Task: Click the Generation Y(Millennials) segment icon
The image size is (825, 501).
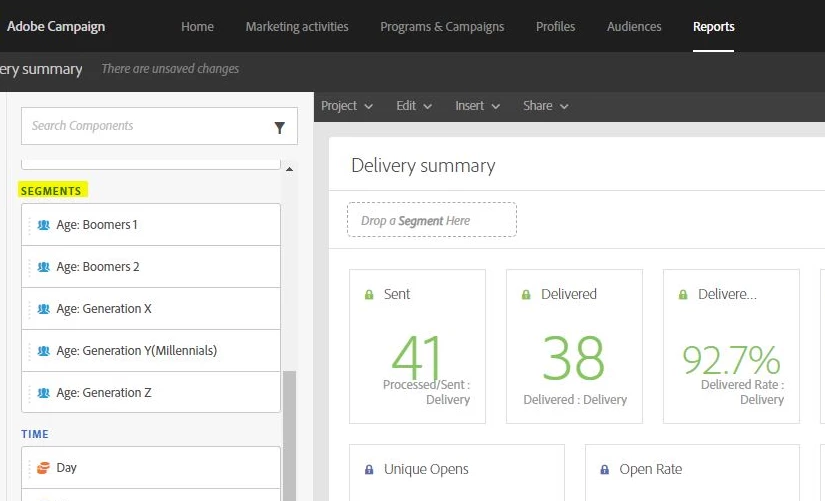Action: click(44, 350)
